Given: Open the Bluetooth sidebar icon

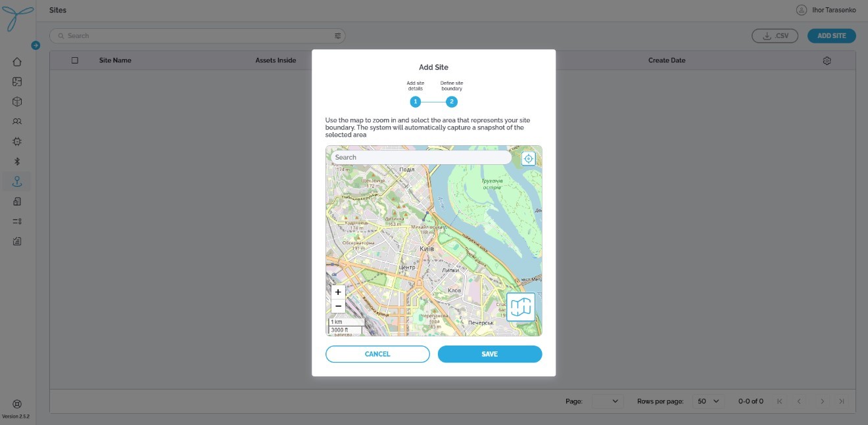Looking at the screenshot, I should pos(17,162).
